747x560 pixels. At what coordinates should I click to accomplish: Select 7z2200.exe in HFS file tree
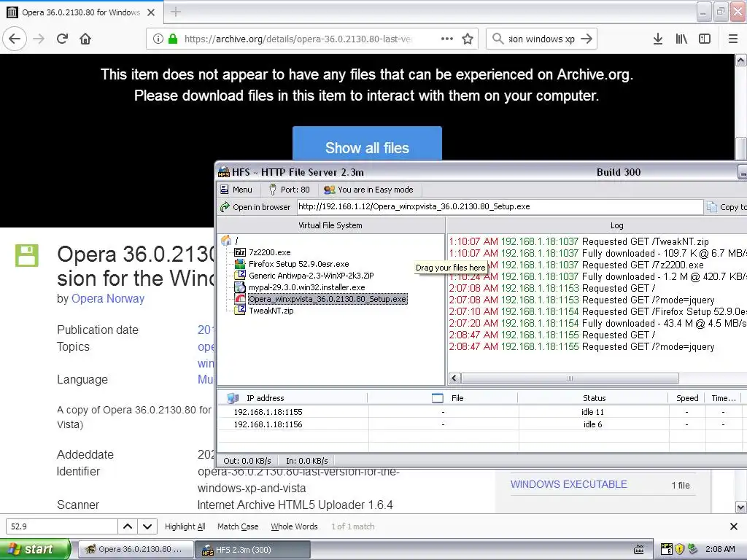[269, 252]
